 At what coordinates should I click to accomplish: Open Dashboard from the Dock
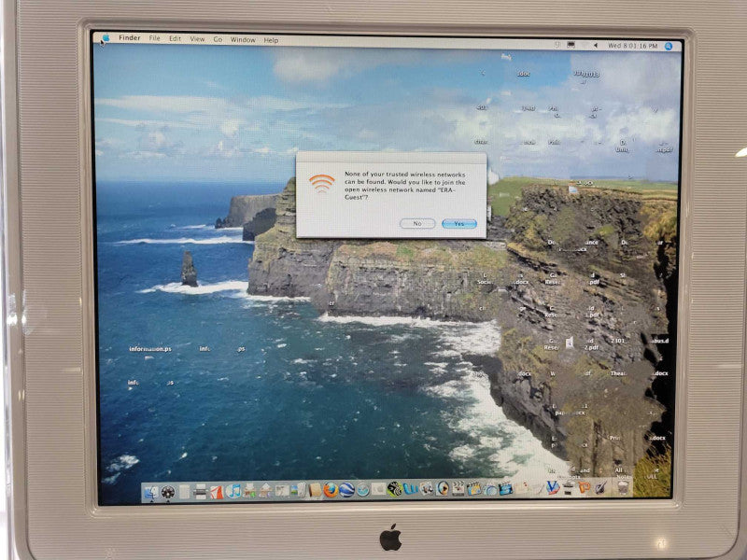tap(168, 492)
